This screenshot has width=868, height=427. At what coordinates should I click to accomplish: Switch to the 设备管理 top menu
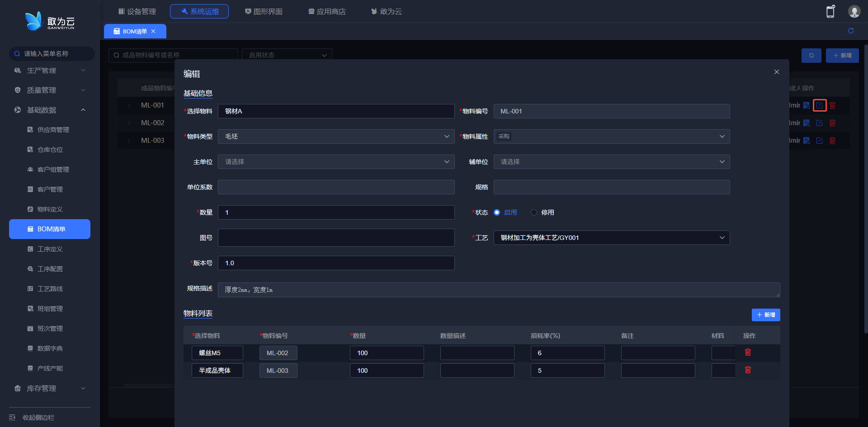[137, 11]
